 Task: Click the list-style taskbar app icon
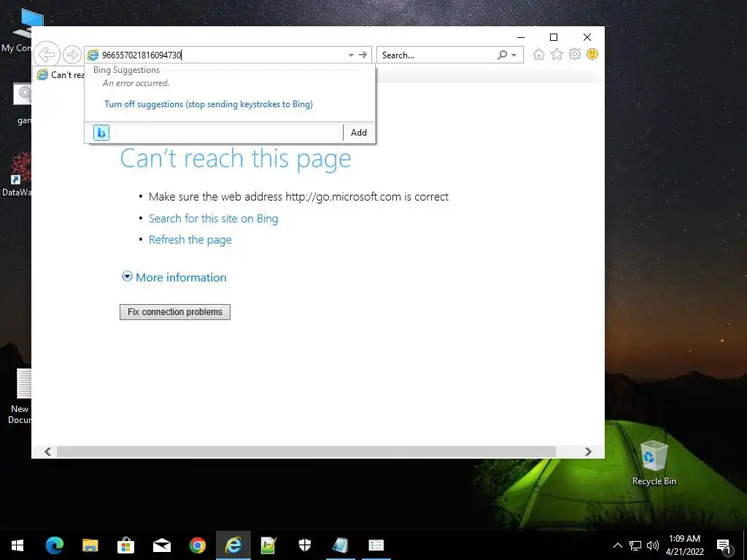(x=376, y=545)
